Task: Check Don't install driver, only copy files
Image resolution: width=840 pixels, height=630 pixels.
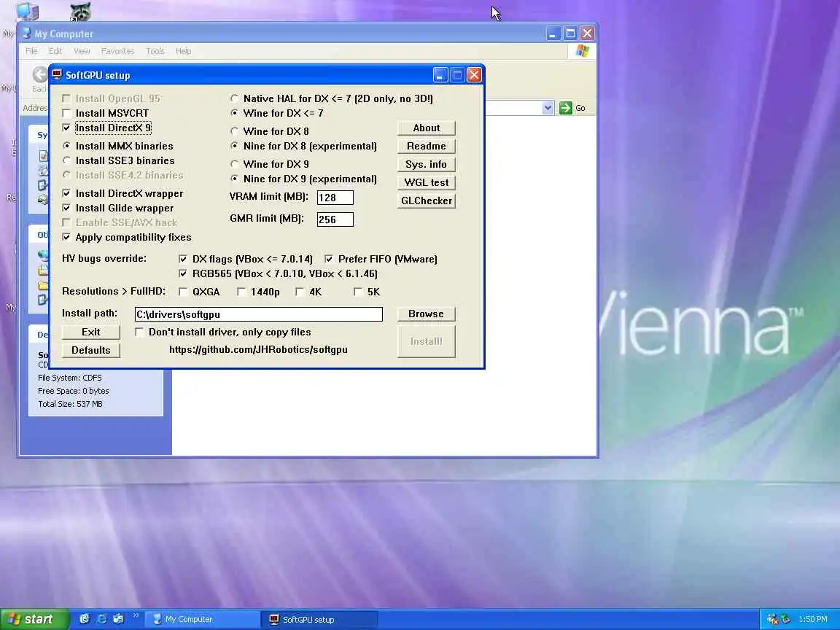Action: click(x=139, y=332)
